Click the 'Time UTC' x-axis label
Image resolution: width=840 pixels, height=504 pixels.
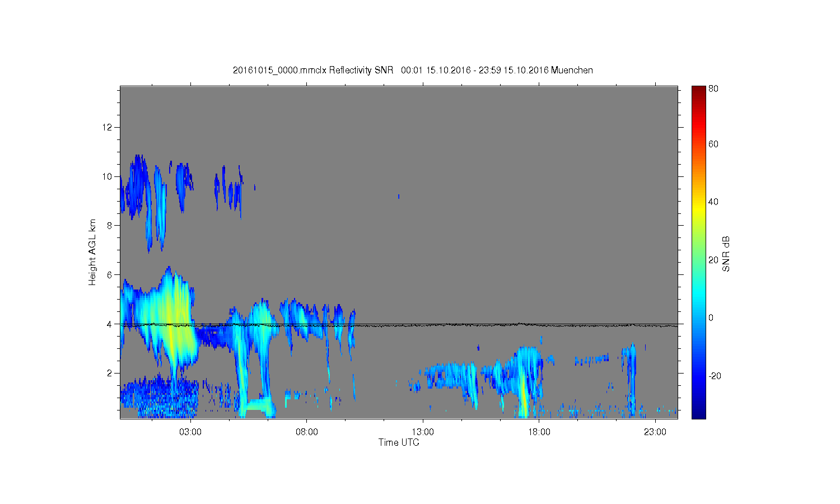[x=399, y=442]
